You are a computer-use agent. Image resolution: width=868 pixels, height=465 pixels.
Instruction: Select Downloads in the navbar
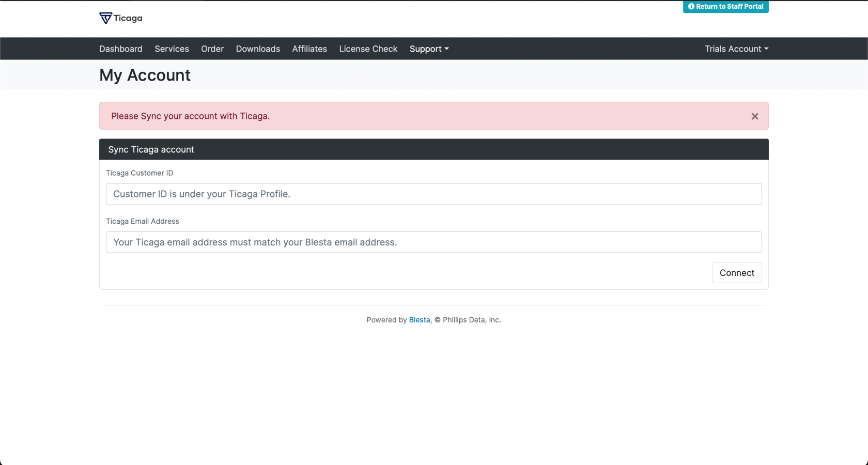click(x=258, y=49)
